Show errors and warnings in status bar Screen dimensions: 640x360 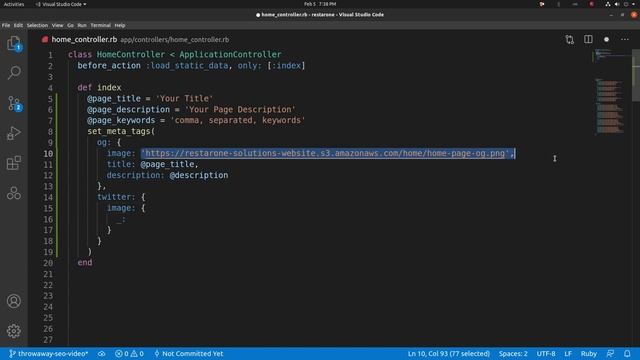(x=129, y=354)
